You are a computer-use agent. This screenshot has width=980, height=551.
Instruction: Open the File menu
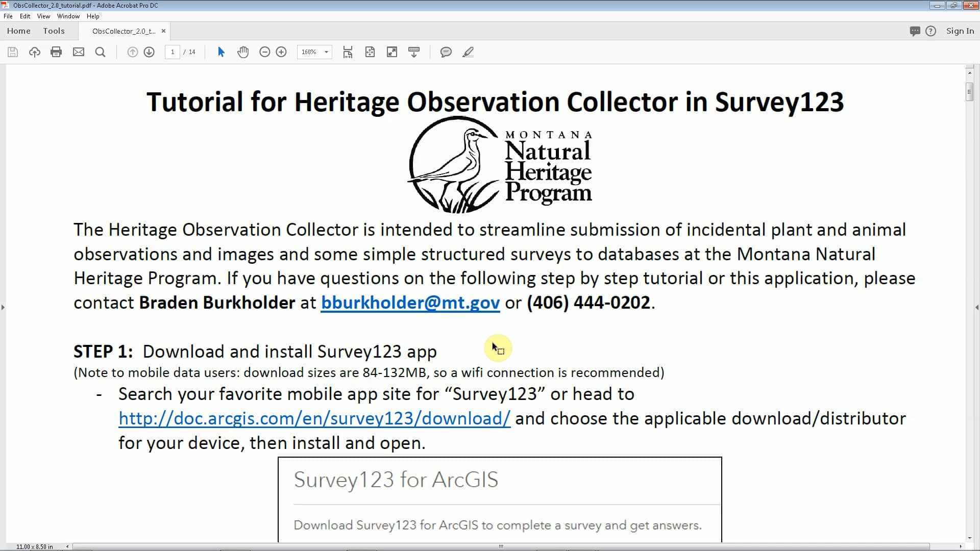point(8,16)
